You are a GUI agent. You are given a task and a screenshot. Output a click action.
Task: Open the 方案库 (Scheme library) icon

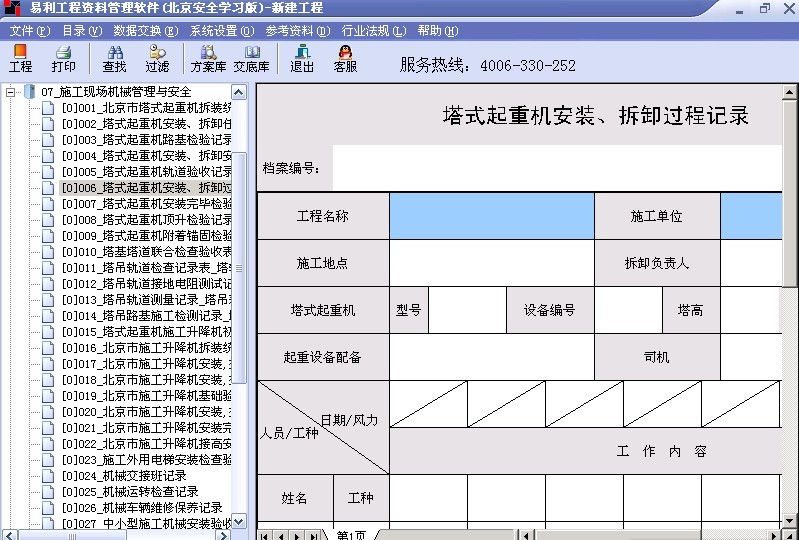208,58
